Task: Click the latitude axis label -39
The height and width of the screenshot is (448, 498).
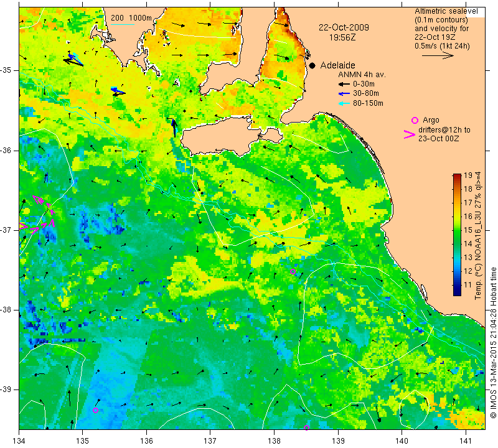Action: point(6,390)
